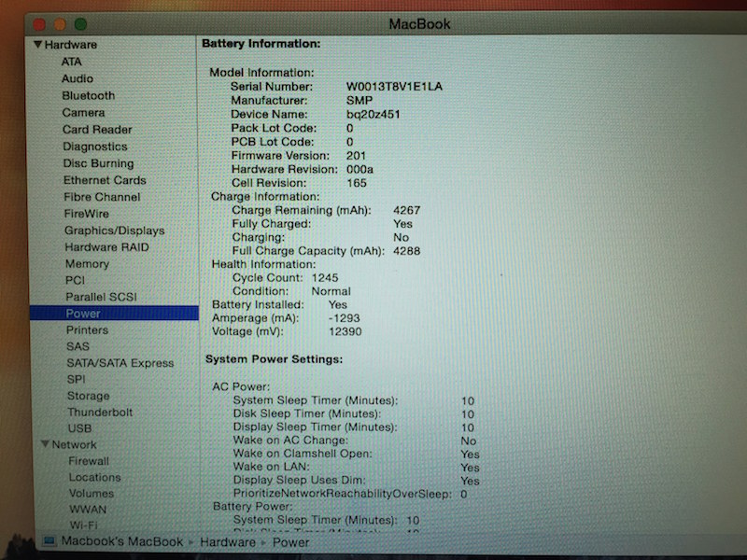This screenshot has height=560, width=747.
Task: Open Volumes under Network
Action: (x=92, y=494)
